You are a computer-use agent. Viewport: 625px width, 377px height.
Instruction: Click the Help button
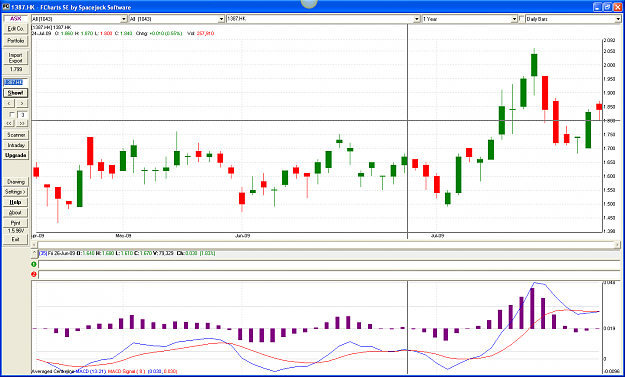click(16, 202)
